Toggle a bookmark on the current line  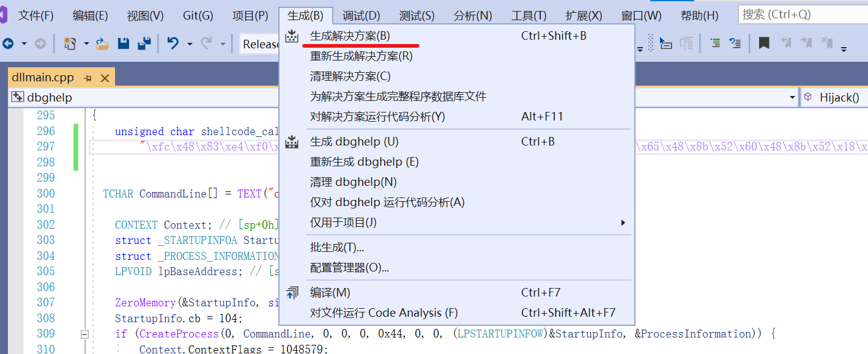[x=764, y=43]
